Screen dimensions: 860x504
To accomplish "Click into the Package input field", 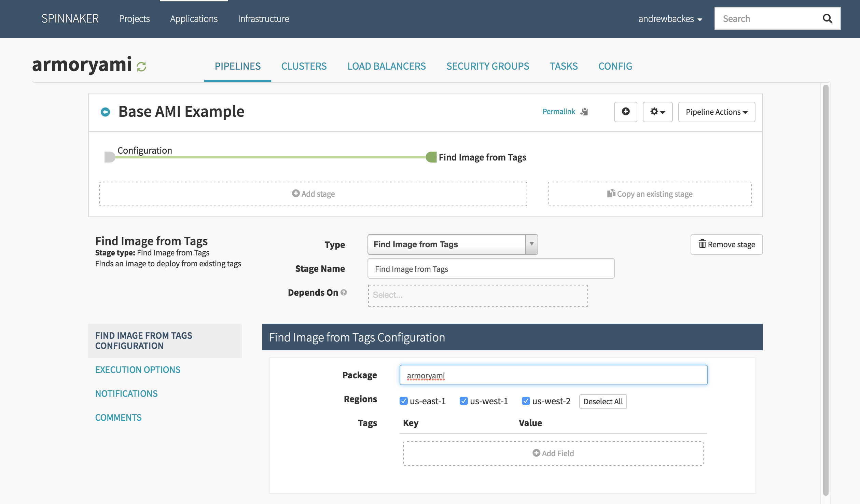I will coord(553,375).
